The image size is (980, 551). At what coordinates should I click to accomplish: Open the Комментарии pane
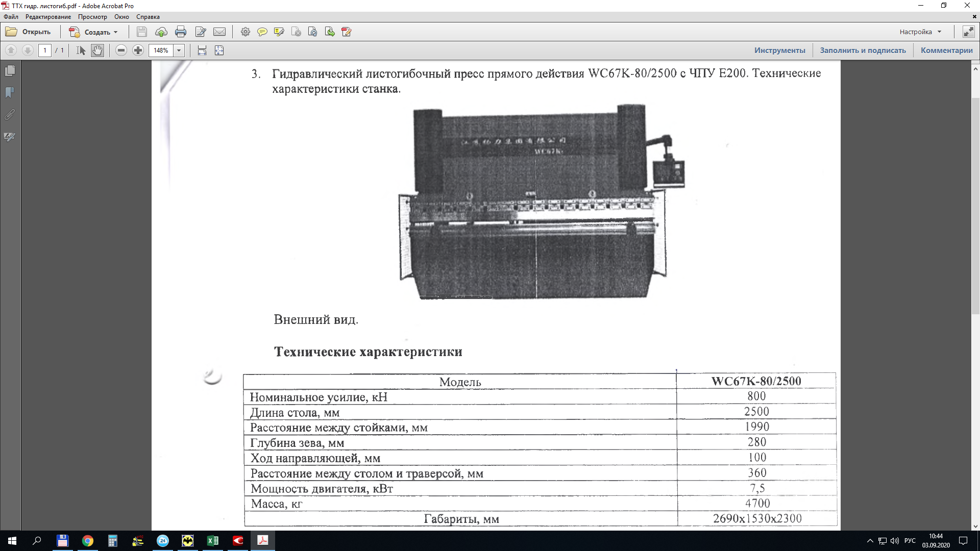click(946, 51)
